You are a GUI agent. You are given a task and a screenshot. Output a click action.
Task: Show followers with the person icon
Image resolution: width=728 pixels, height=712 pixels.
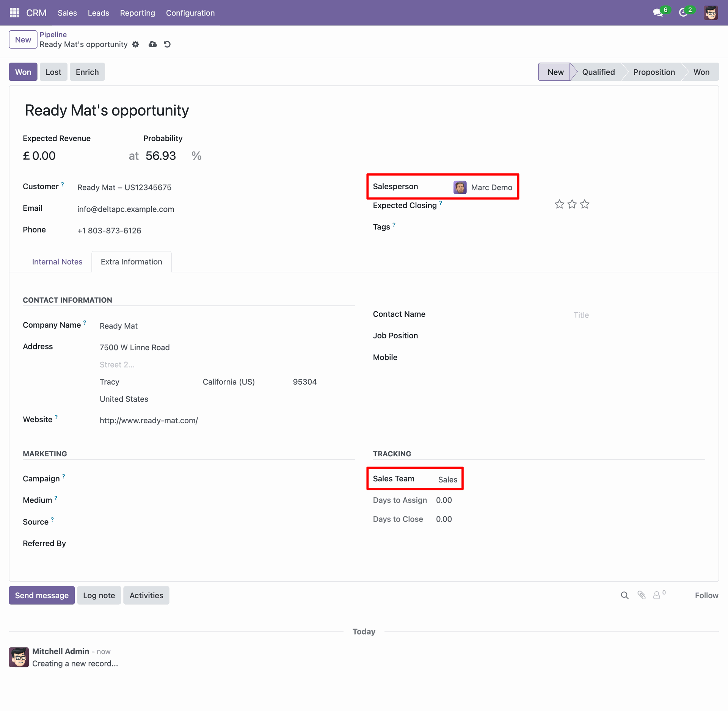pyautogui.click(x=657, y=596)
